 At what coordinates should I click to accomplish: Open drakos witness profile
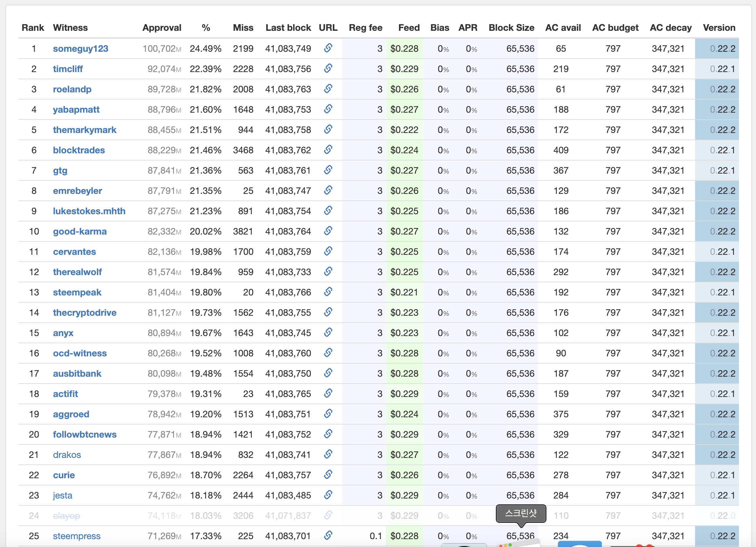click(x=67, y=455)
